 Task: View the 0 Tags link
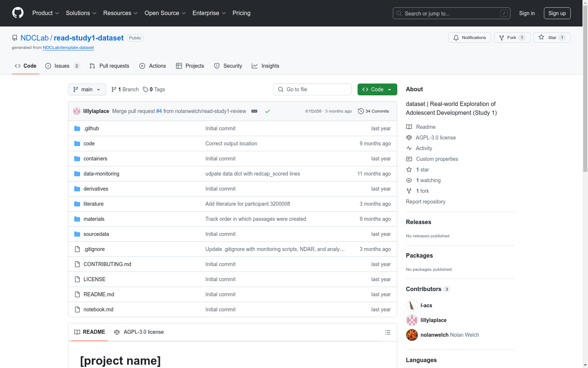click(154, 89)
